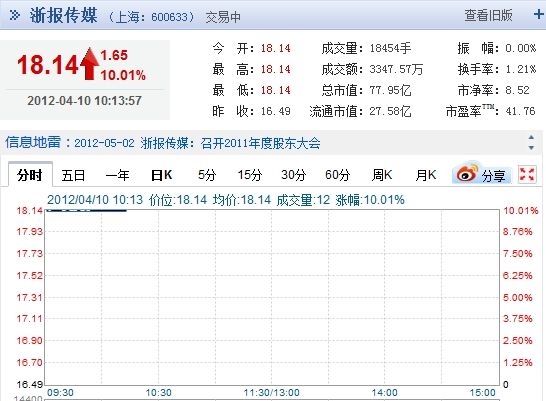Image resolution: width=546 pixels, height=401 pixels.
Task: Click the 最高 value 18.14
Action: [275, 69]
